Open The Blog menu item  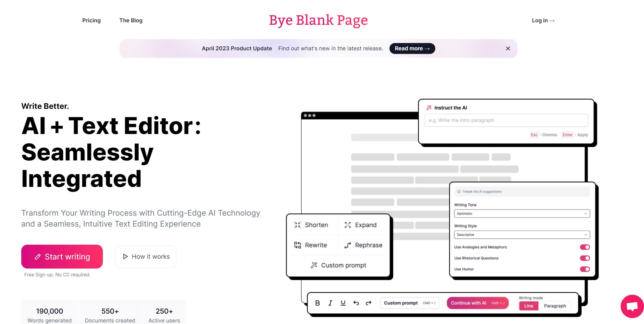click(x=131, y=20)
